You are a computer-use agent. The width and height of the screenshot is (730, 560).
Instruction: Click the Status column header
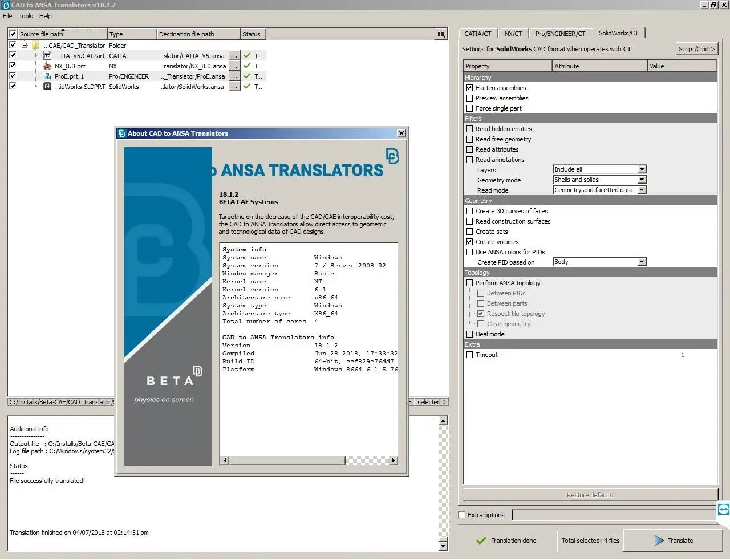coord(253,34)
